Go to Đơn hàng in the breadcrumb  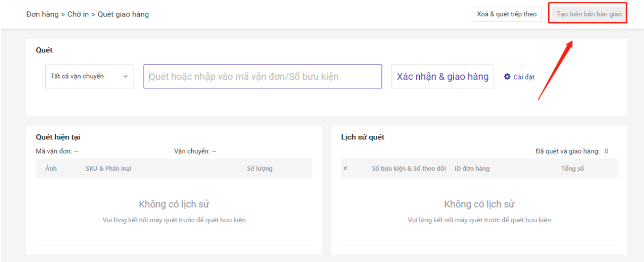(42, 14)
